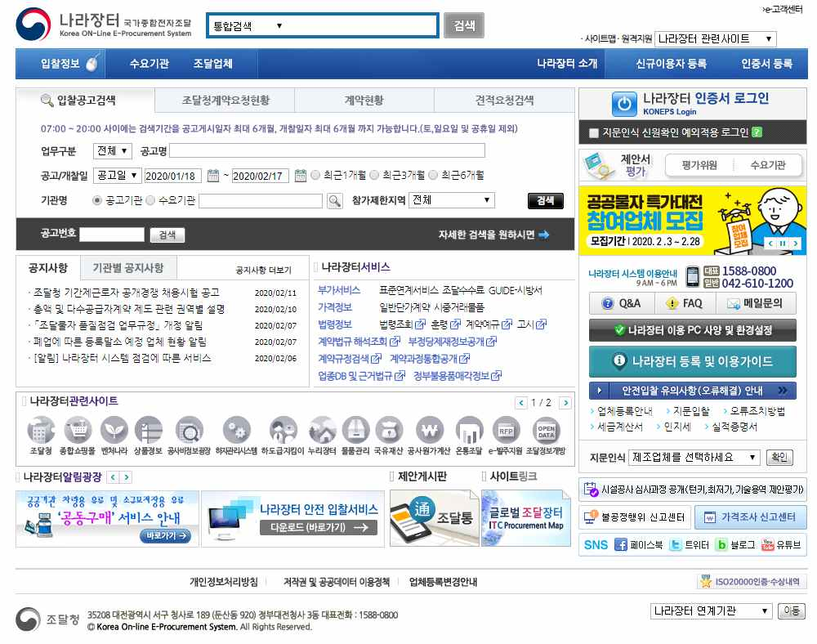Open 조달정보개방 OPEN DATA icon

(x=546, y=432)
